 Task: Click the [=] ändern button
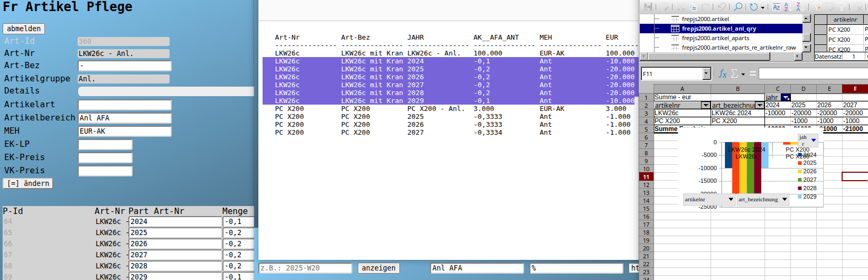(x=28, y=183)
